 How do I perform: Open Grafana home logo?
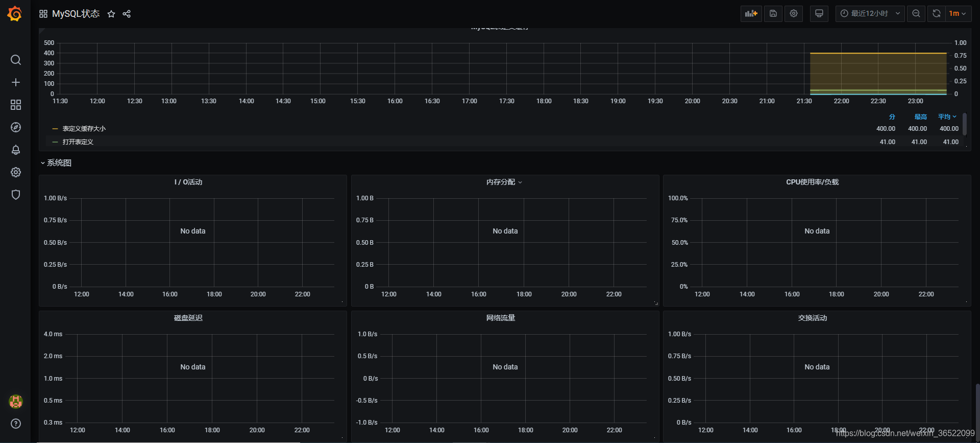point(15,14)
